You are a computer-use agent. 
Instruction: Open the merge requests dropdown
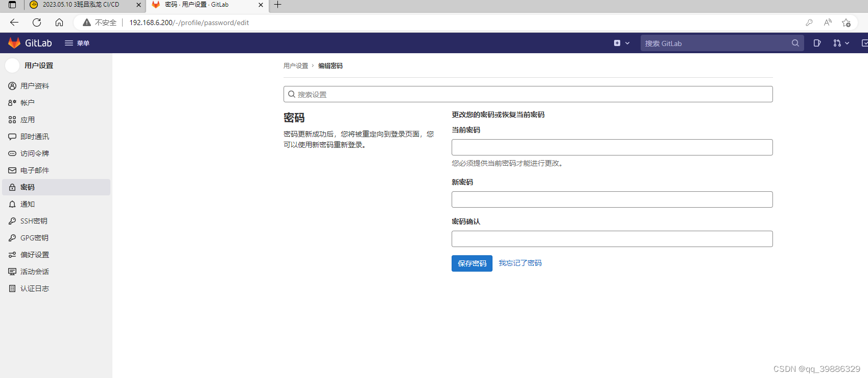coord(841,43)
